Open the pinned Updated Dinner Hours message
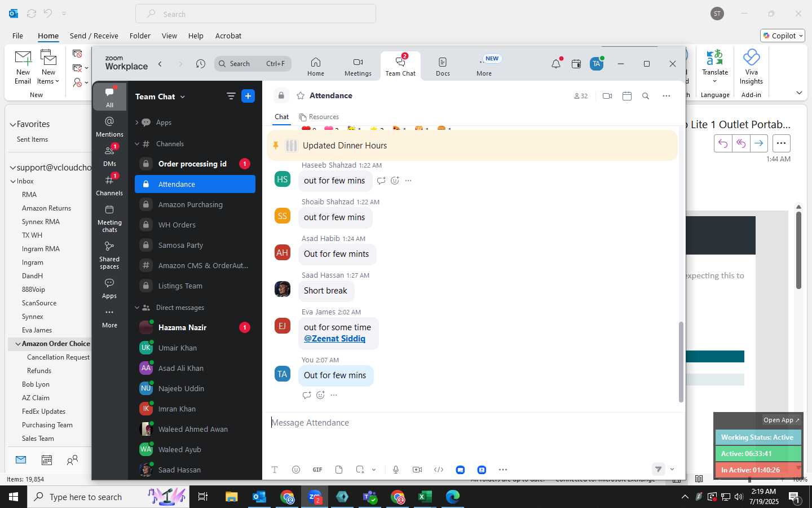 pos(472,146)
